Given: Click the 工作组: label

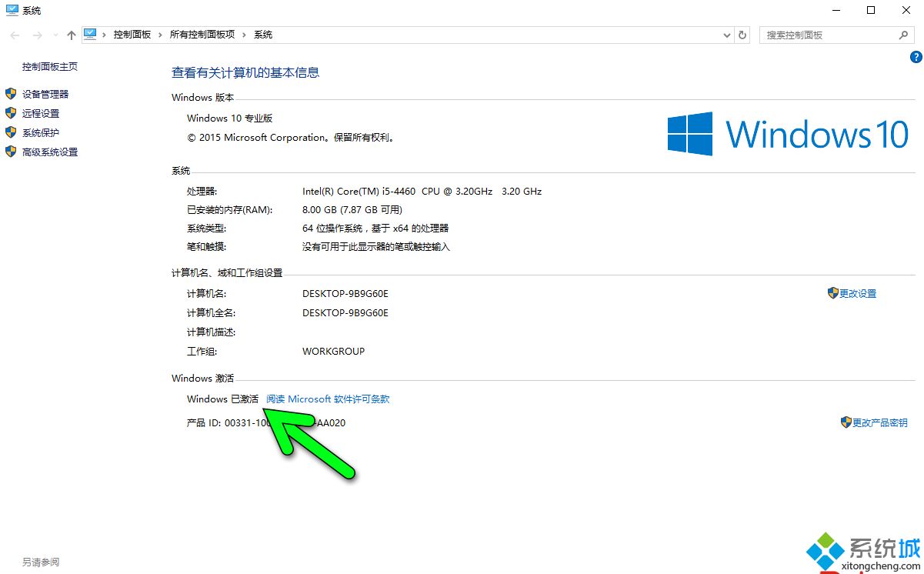Looking at the screenshot, I should click(202, 351).
